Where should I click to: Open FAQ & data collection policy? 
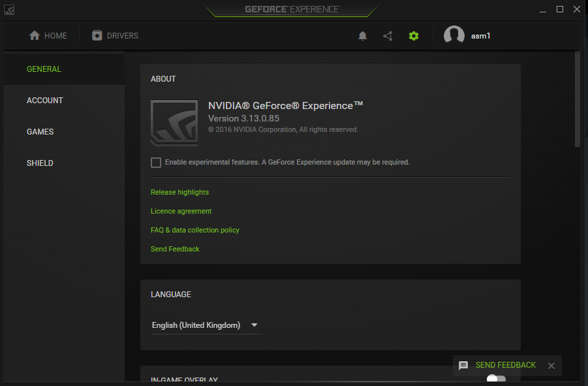[195, 230]
